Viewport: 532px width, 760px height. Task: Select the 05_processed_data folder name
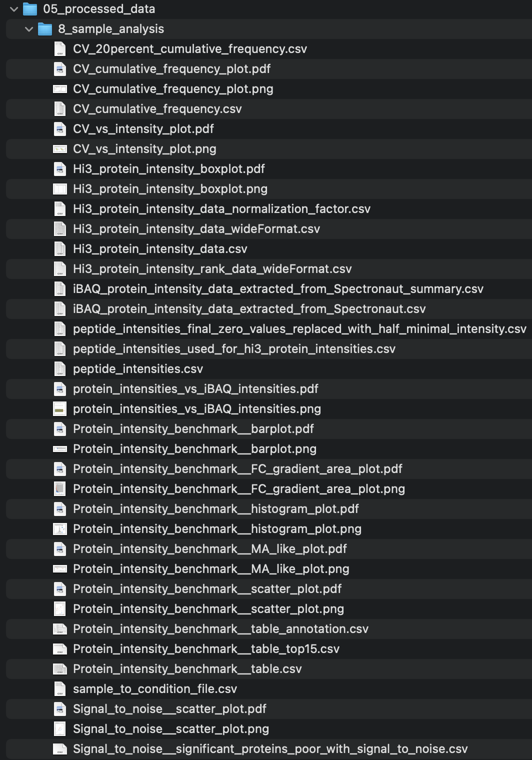[99, 9]
